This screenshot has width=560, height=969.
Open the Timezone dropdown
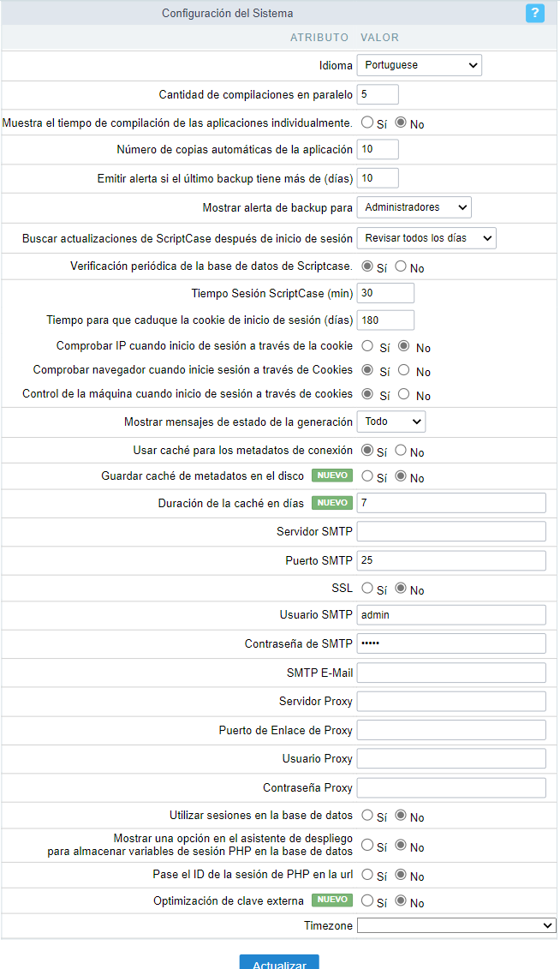[x=456, y=925]
